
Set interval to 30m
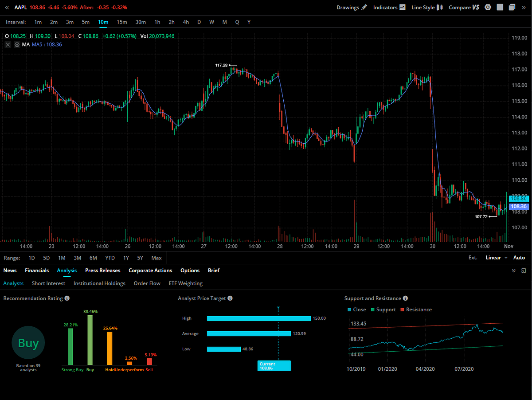coord(141,22)
